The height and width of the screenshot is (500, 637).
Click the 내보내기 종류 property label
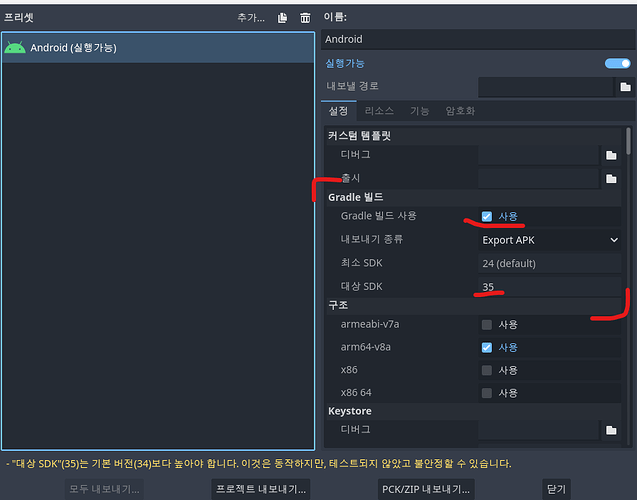[372, 239]
